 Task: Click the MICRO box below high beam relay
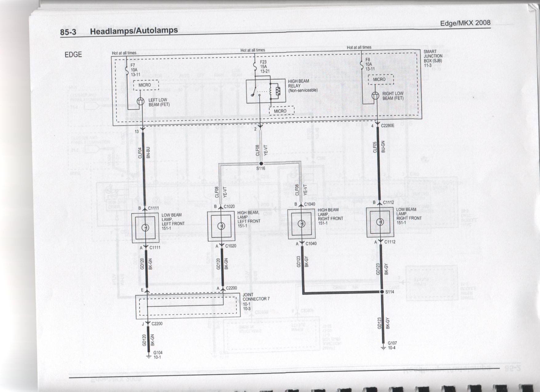[x=282, y=111]
